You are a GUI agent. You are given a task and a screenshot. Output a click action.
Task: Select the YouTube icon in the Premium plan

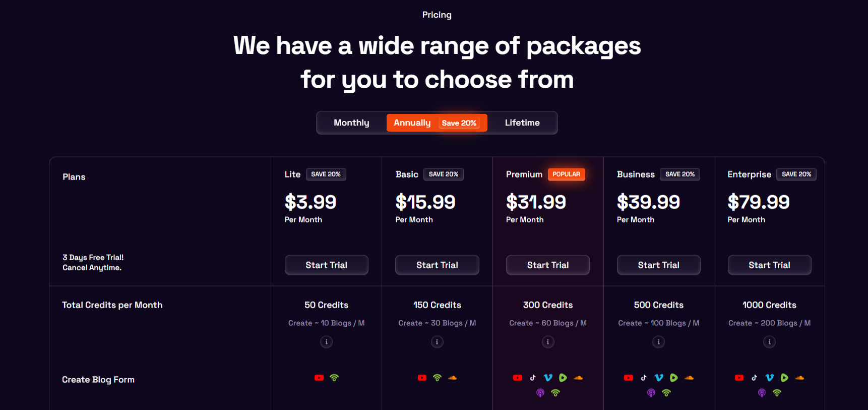(517, 377)
